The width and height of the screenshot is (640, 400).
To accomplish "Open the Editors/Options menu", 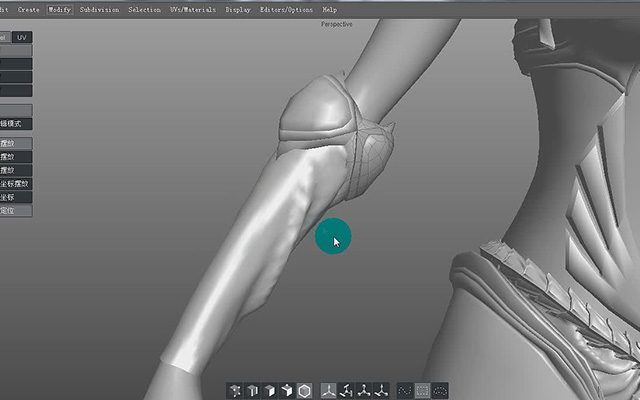I will click(x=286, y=9).
